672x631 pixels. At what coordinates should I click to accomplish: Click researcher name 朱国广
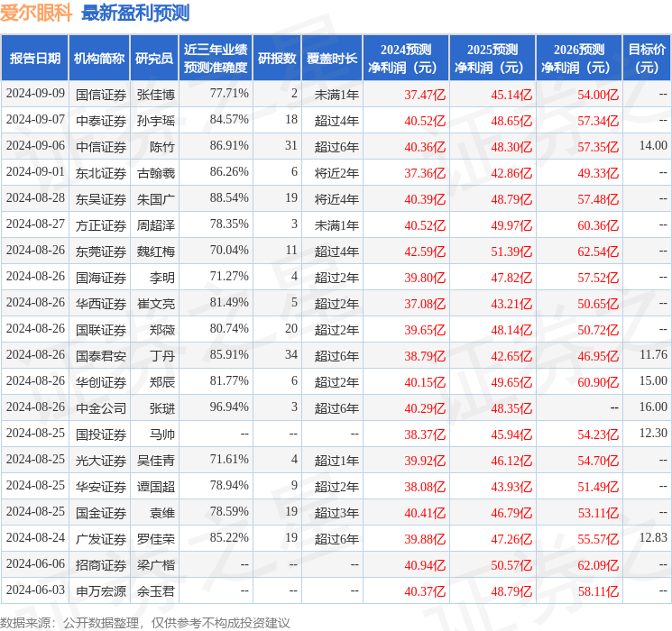[x=155, y=199]
